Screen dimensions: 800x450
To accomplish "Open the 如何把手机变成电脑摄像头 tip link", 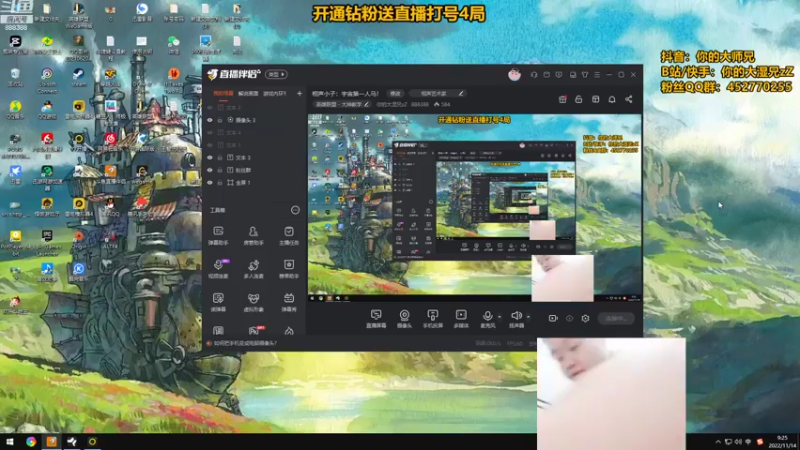I will [x=245, y=343].
